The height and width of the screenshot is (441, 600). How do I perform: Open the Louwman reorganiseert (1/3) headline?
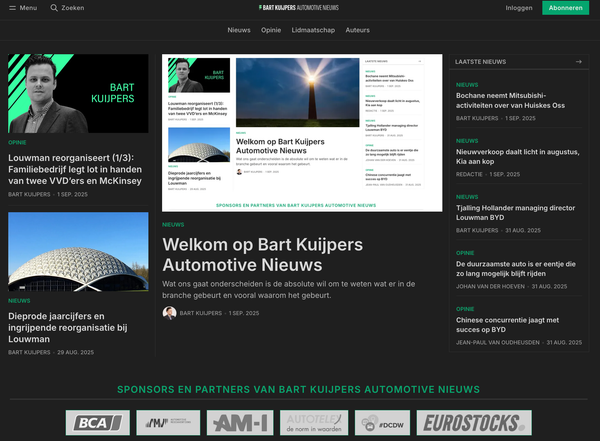[75, 169]
